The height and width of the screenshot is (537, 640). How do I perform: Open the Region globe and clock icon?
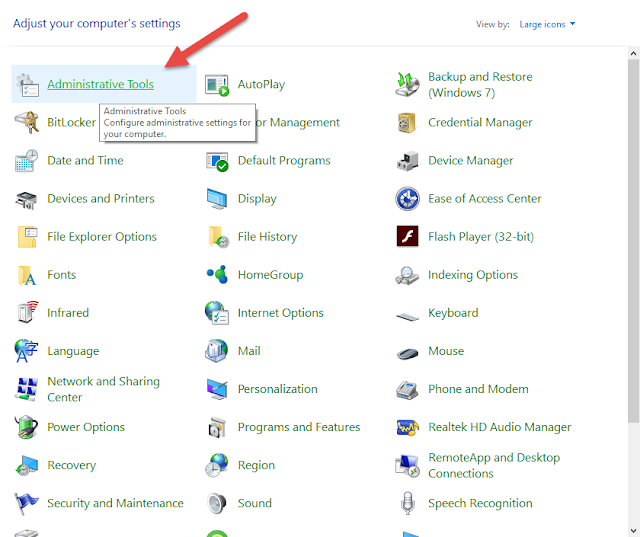tap(217, 465)
